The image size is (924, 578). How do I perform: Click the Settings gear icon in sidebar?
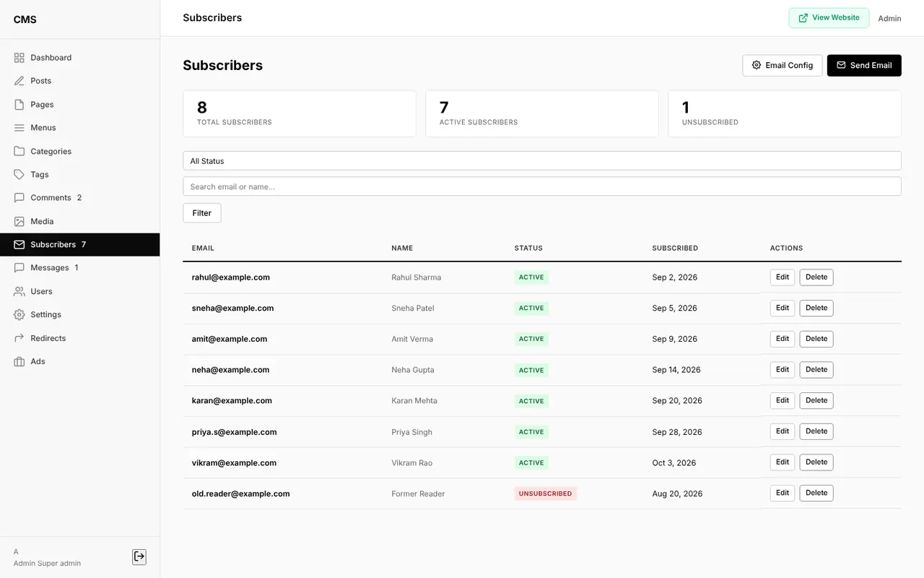tap(19, 315)
